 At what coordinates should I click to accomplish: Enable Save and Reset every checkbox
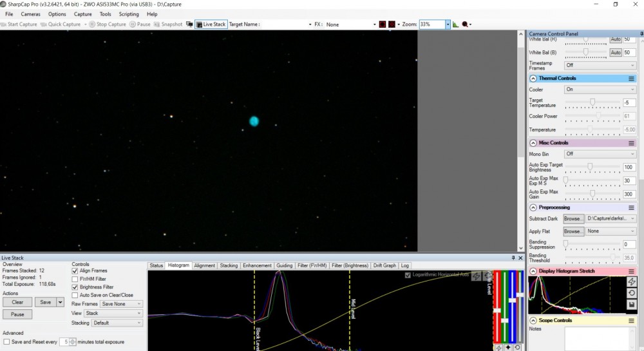click(6, 341)
